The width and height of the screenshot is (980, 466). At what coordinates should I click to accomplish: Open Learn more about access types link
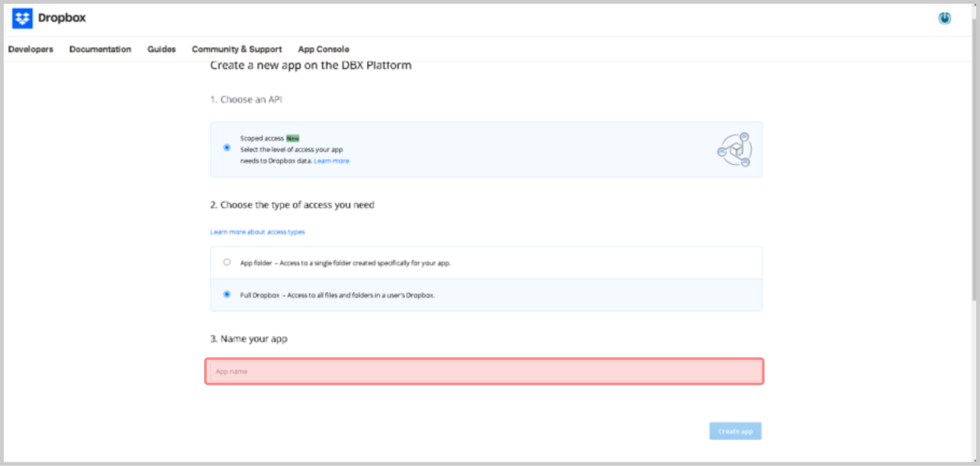click(258, 232)
